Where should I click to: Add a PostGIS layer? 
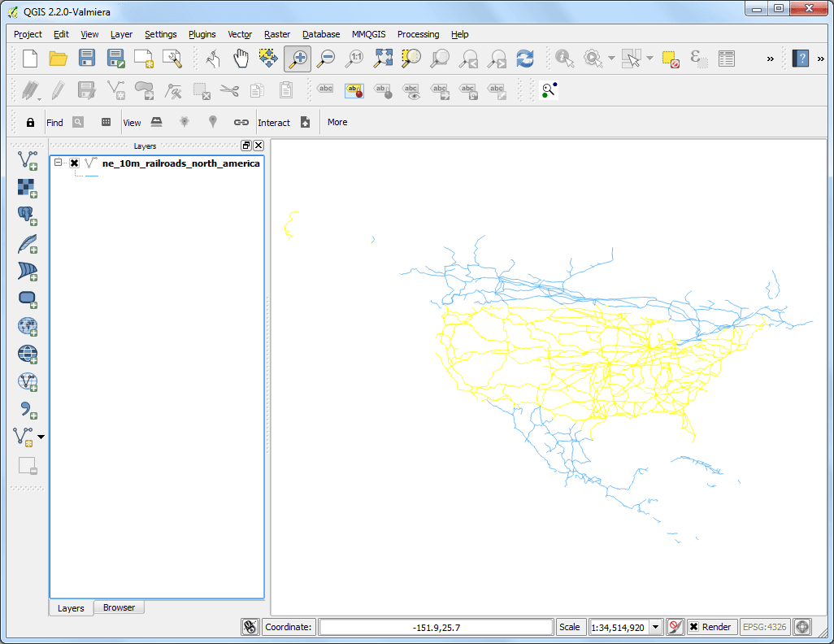pyautogui.click(x=27, y=215)
